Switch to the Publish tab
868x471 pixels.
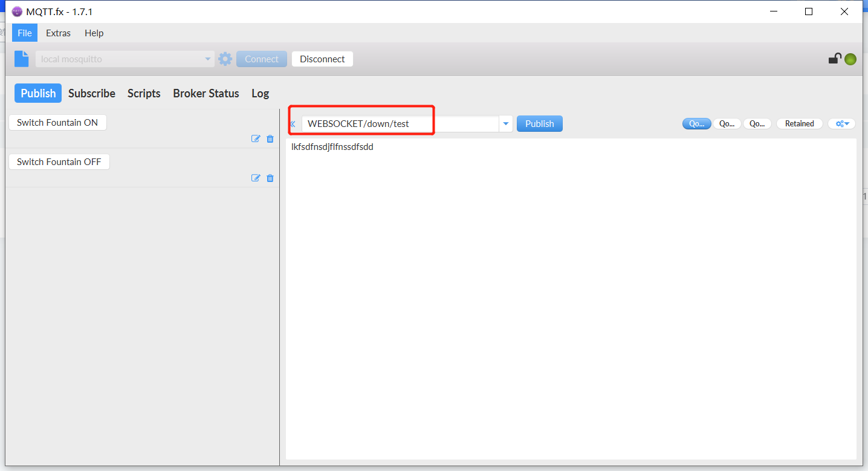pos(38,93)
